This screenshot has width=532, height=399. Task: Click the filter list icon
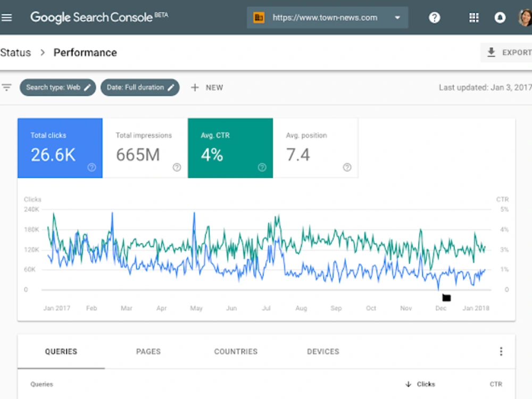[x=6, y=88]
